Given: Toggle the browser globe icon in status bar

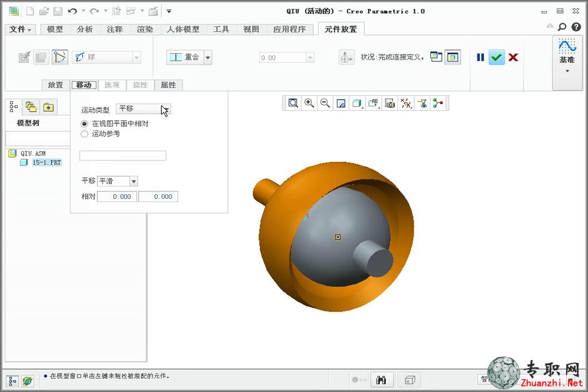Looking at the screenshot, I should click(27, 381).
